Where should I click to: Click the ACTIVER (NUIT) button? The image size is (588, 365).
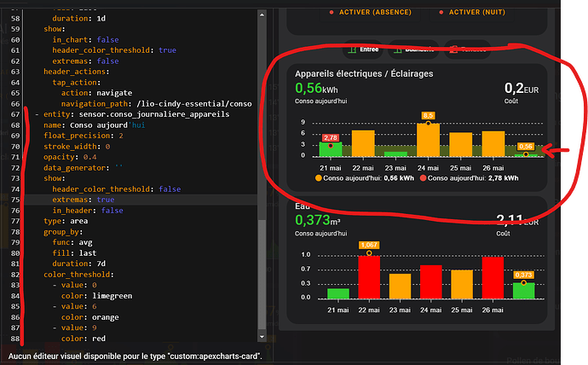[472, 13]
